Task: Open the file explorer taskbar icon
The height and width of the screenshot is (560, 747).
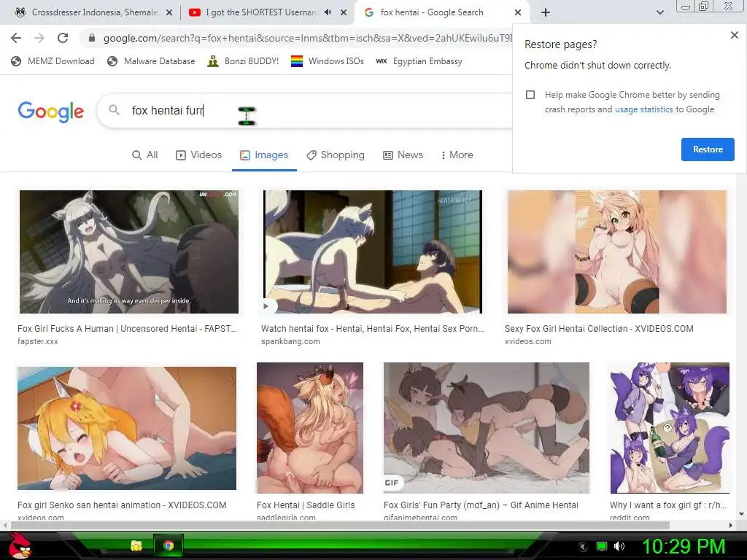Action: [136, 545]
